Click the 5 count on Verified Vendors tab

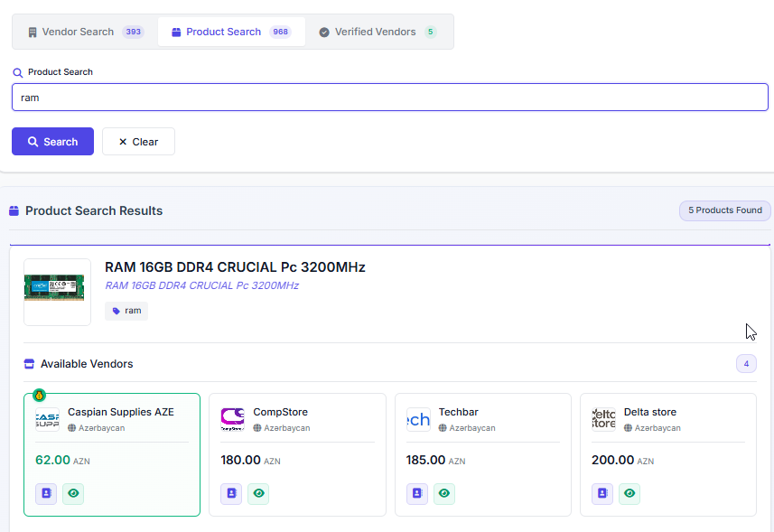point(431,33)
